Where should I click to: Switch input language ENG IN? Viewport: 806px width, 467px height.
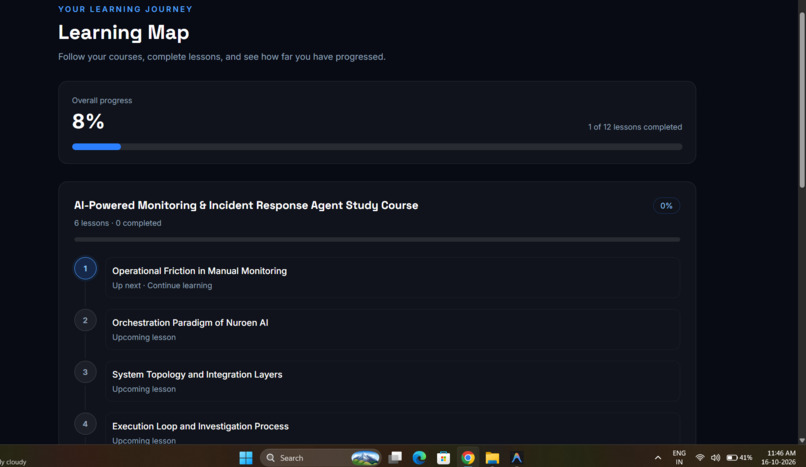[x=679, y=457]
